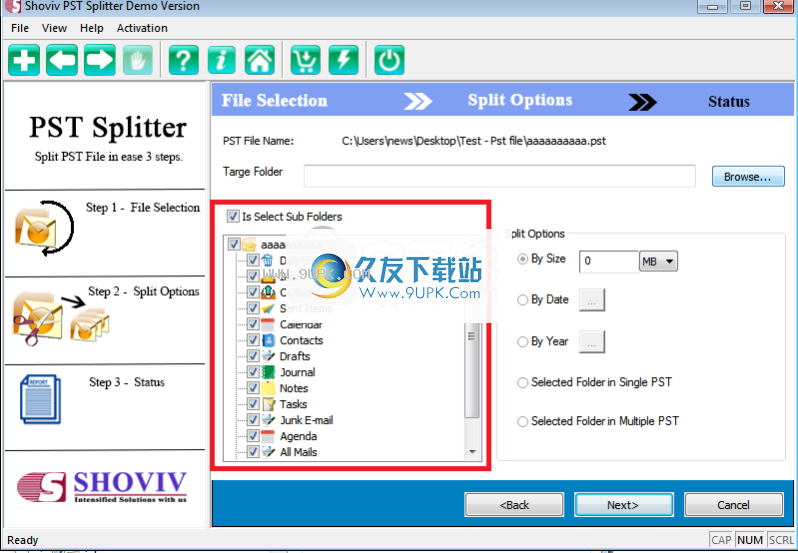Click the Agenda folder icon in tree
This screenshot has width=798, height=553.
point(268,436)
